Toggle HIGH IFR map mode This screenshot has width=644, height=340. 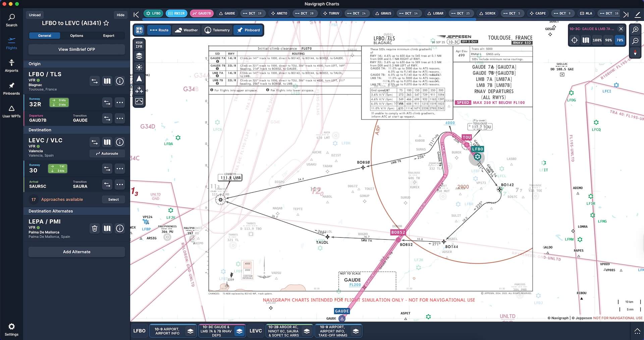[x=139, y=44]
